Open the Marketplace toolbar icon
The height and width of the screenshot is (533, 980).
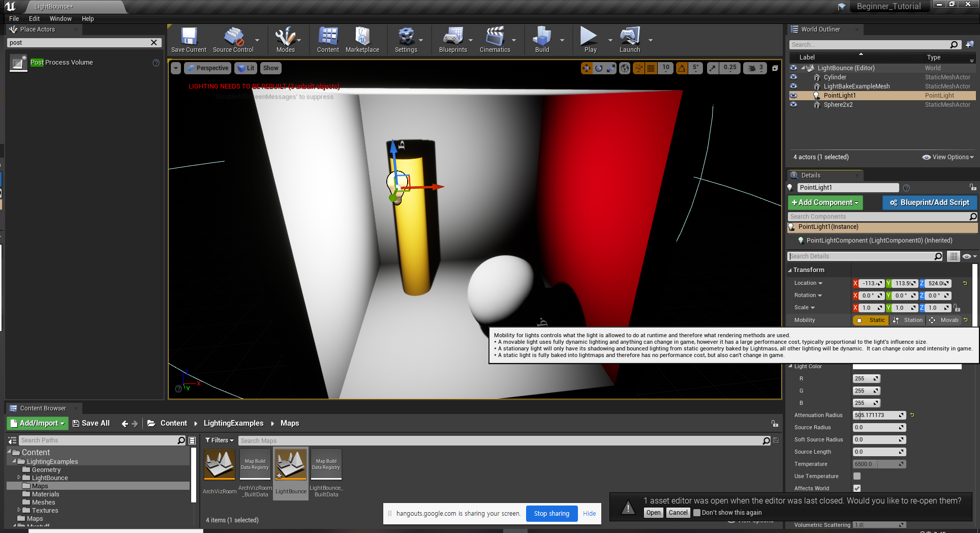(x=362, y=40)
